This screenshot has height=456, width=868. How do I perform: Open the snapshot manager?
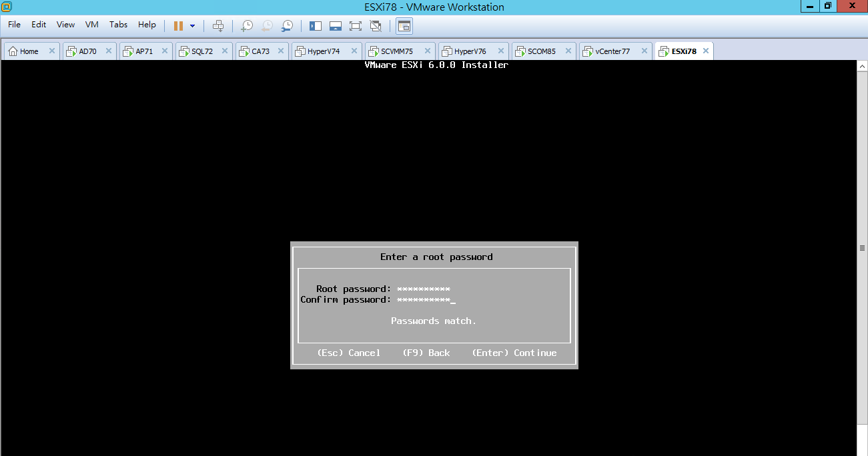coord(287,26)
